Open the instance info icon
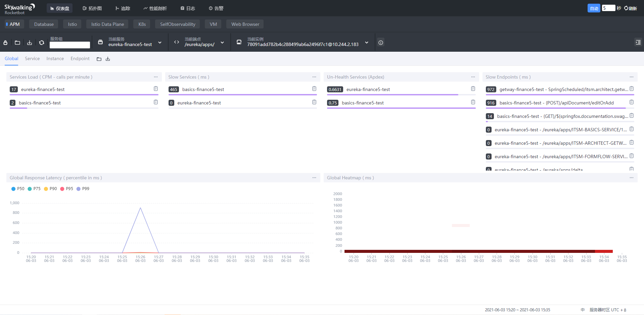The height and width of the screenshot is (315, 644). pos(381,43)
